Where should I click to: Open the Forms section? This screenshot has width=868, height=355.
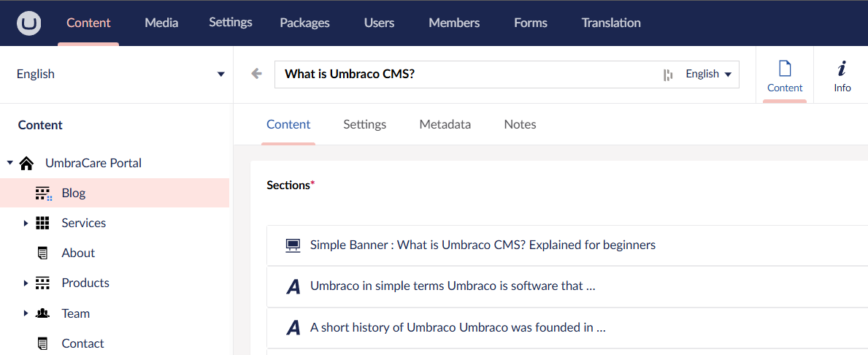click(x=530, y=23)
